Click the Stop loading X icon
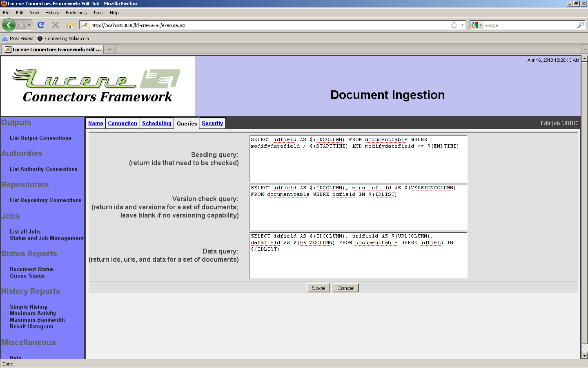 point(56,25)
